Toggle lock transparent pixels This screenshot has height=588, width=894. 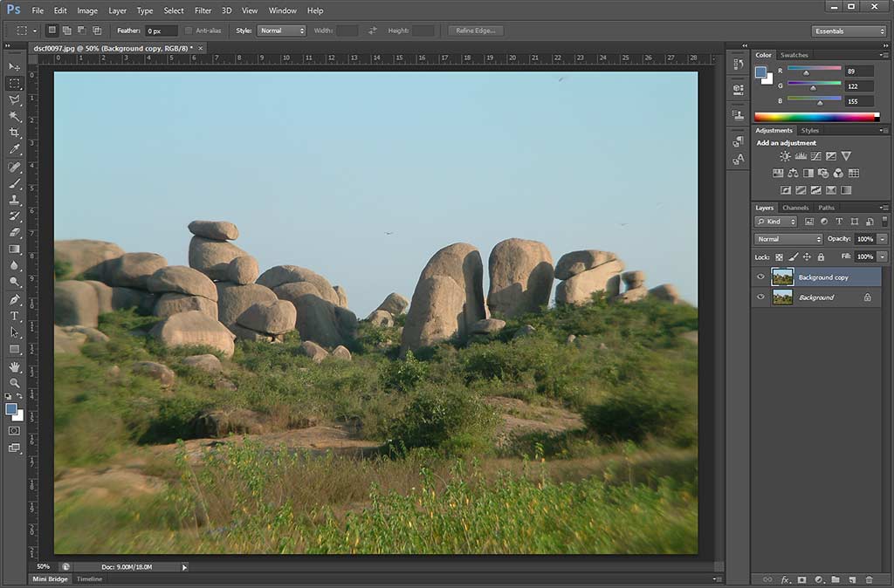click(x=779, y=257)
